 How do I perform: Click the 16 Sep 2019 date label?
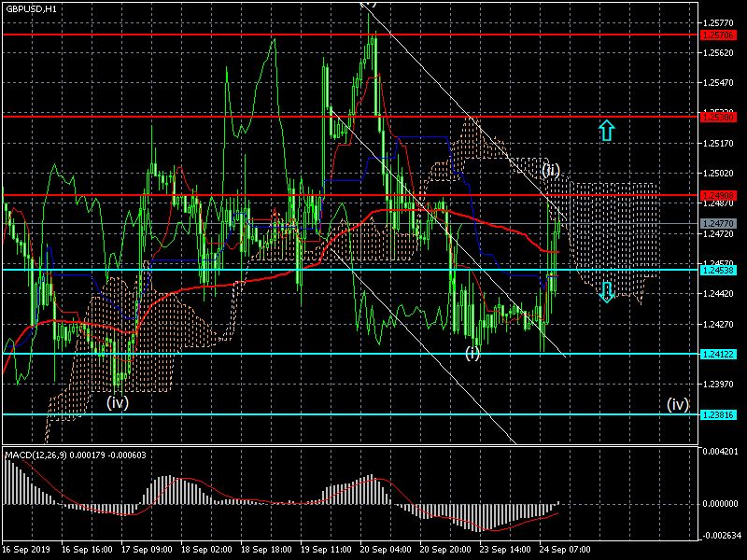tap(23, 551)
